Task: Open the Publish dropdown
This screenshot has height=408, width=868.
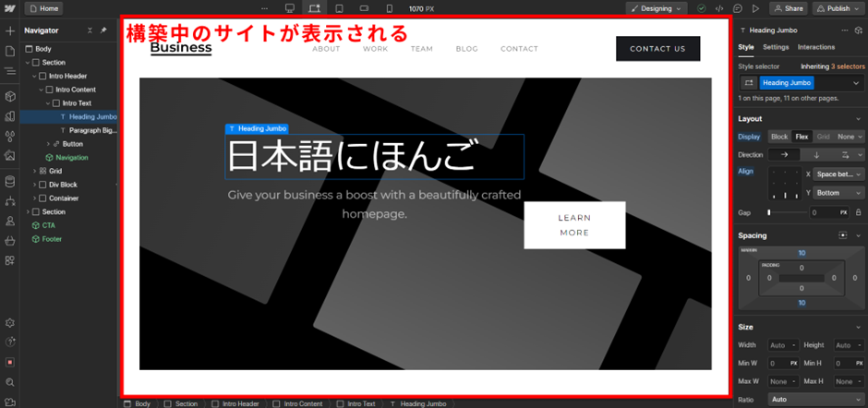Action: pyautogui.click(x=838, y=8)
